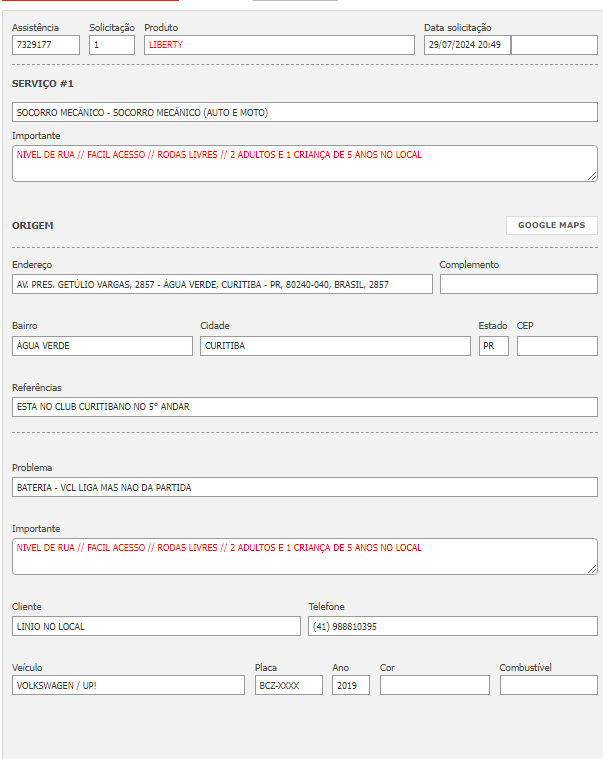
Task: Focus the Cliente name field
Action: 156,626
